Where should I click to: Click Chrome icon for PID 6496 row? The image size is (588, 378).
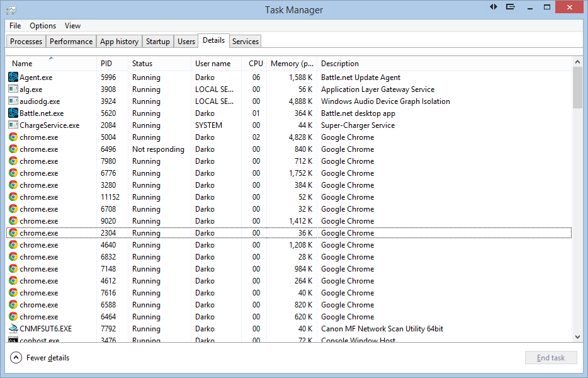13,149
